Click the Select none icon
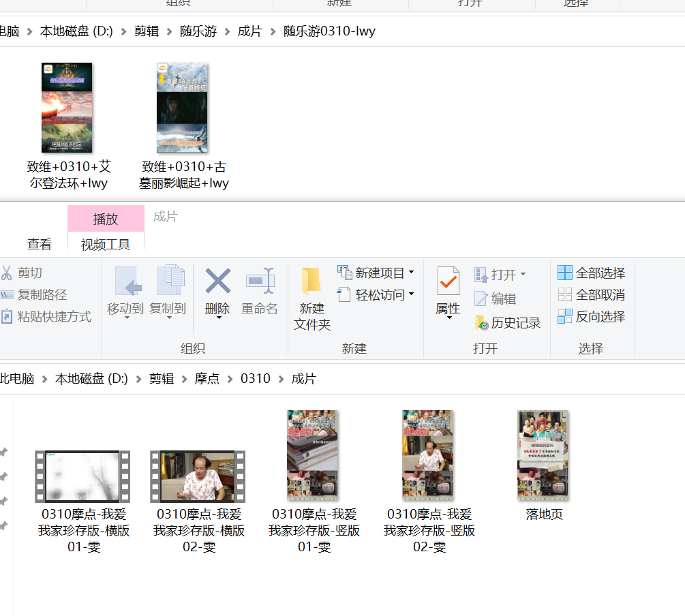The image size is (685, 616). [x=564, y=294]
